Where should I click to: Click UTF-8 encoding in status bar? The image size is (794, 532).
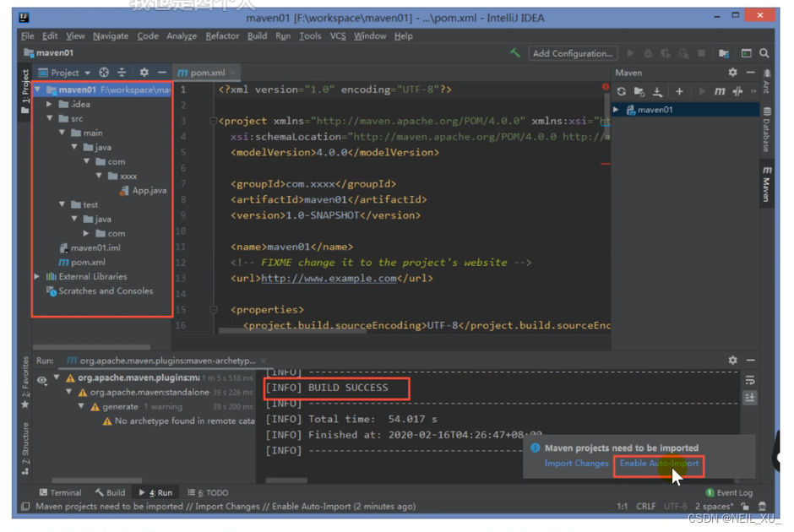point(676,506)
